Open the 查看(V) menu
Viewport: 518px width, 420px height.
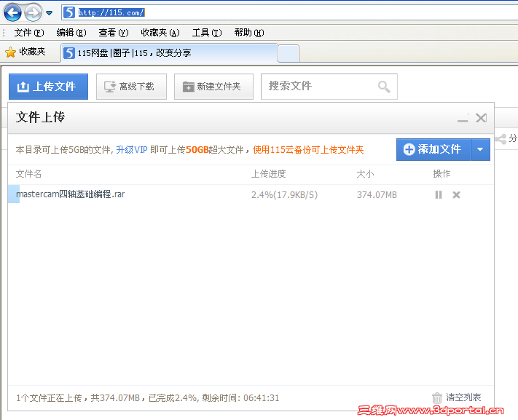114,33
